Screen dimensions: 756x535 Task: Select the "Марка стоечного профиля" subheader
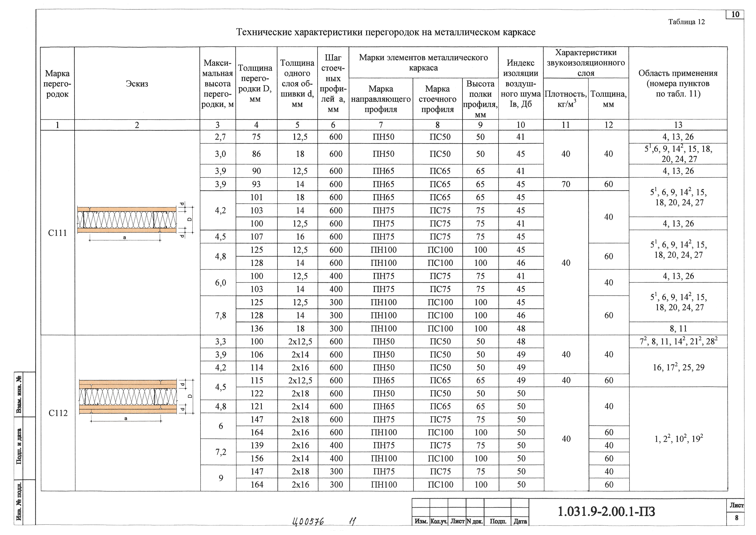[x=438, y=99]
